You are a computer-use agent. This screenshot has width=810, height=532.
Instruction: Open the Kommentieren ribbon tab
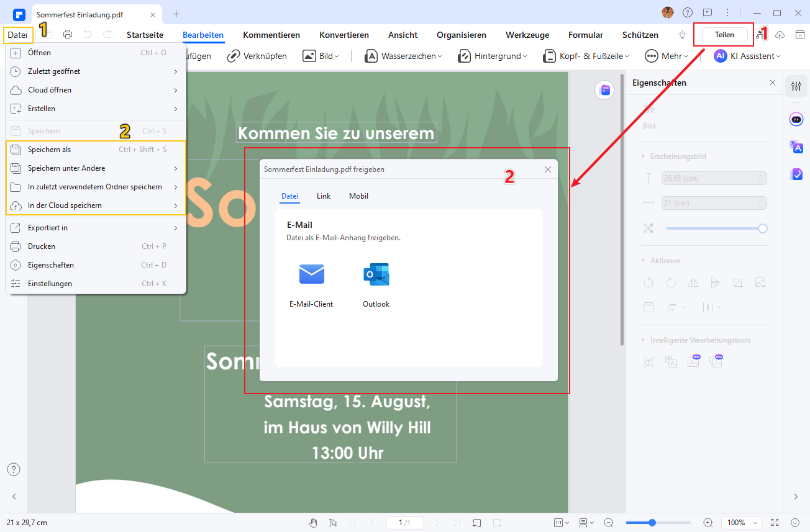pyautogui.click(x=271, y=35)
